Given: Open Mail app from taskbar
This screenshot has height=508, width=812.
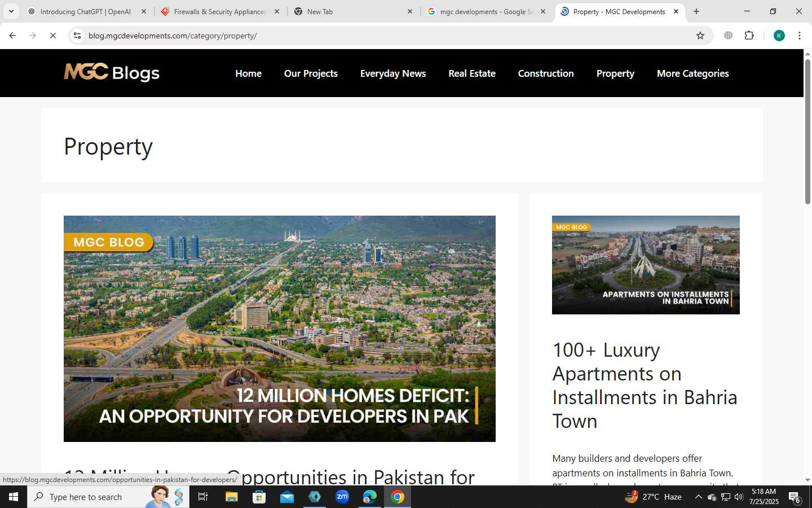Looking at the screenshot, I should coord(286,497).
